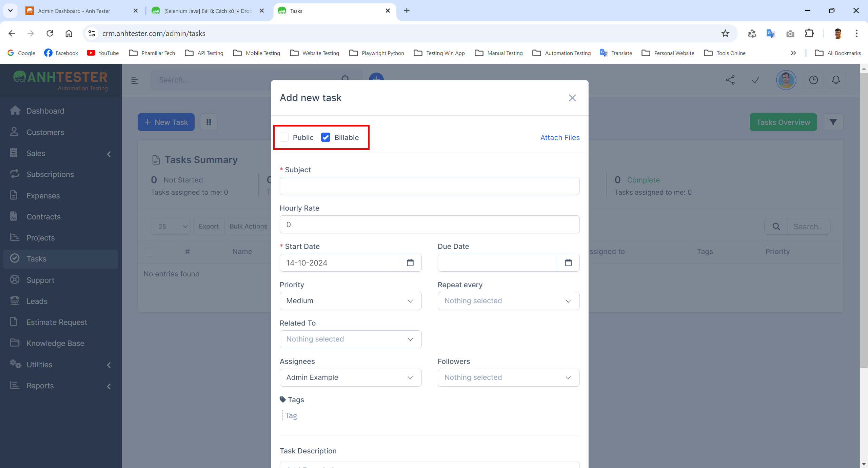Open the Repeat every dropdown
The height and width of the screenshot is (468, 868).
(509, 301)
